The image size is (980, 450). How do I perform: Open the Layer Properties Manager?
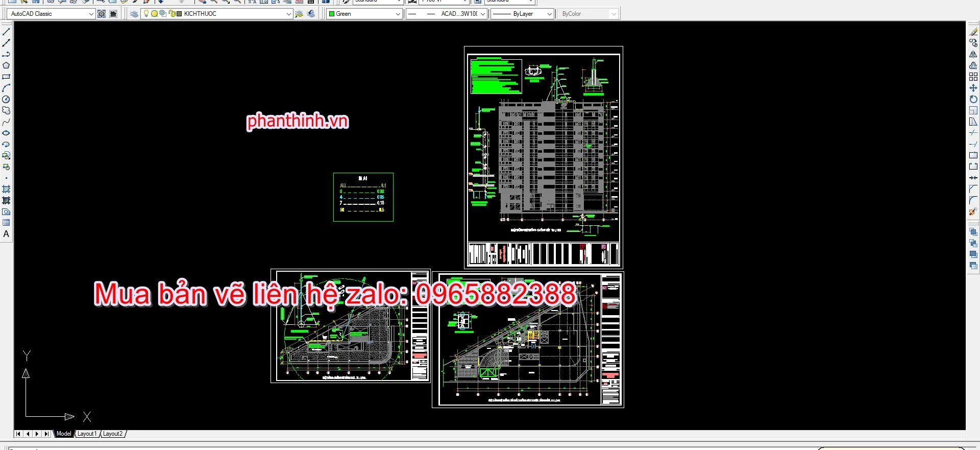134,14
